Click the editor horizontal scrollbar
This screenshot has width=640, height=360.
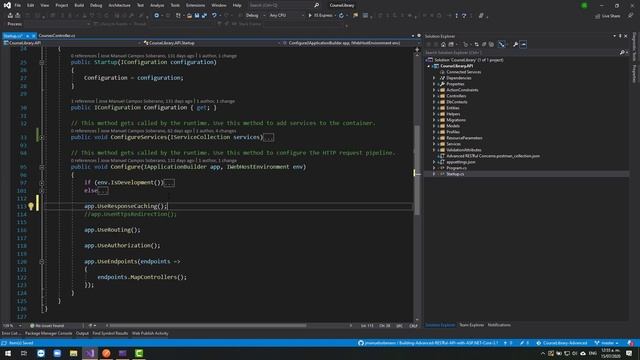click(x=208, y=326)
